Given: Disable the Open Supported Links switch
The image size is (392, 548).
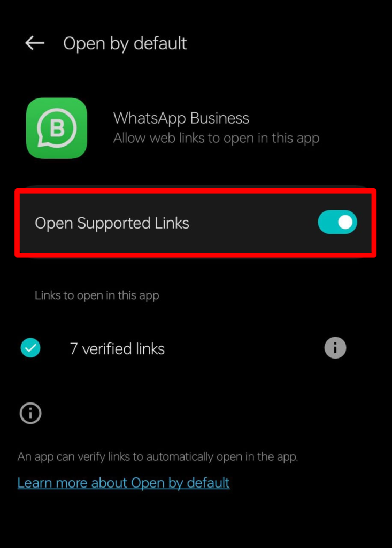Looking at the screenshot, I should click(337, 222).
